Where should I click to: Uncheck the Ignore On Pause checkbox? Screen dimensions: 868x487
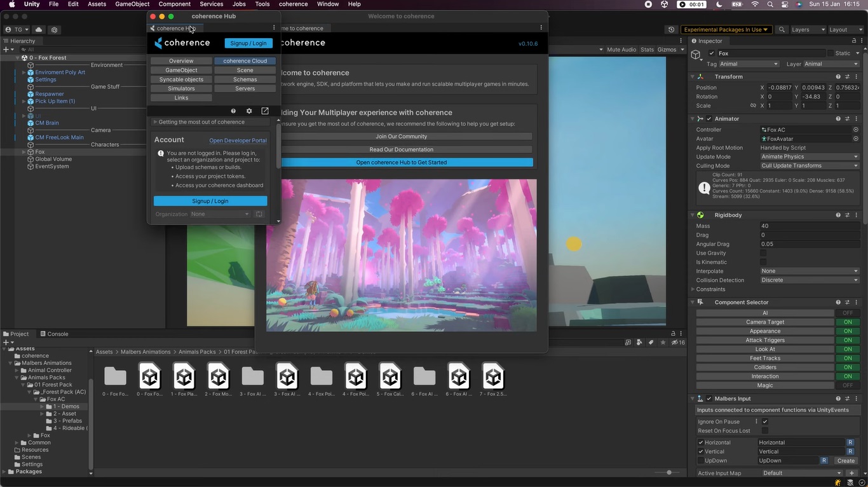[x=765, y=422]
